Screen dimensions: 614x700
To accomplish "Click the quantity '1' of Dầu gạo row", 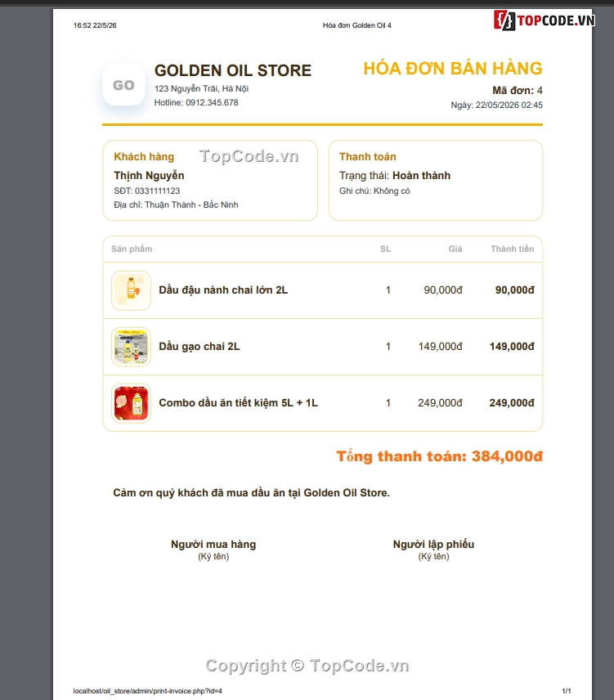I will 388,347.
